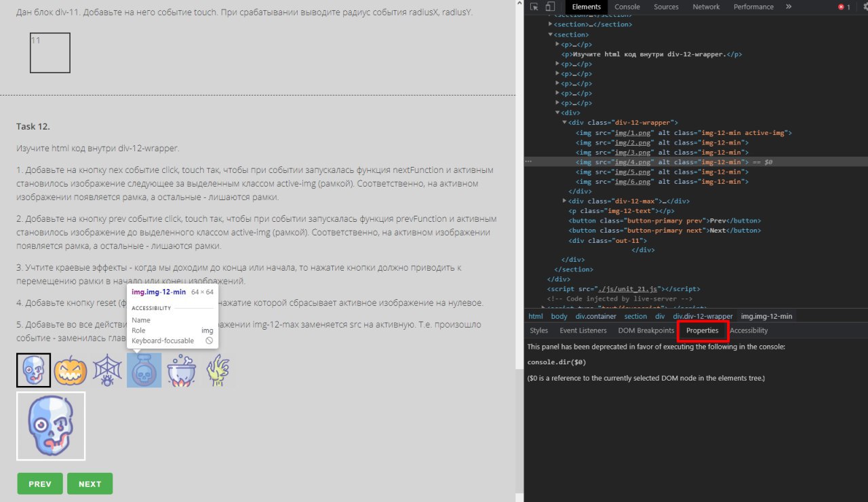
Task: Open the Accessibility pane tab
Action: tap(749, 330)
